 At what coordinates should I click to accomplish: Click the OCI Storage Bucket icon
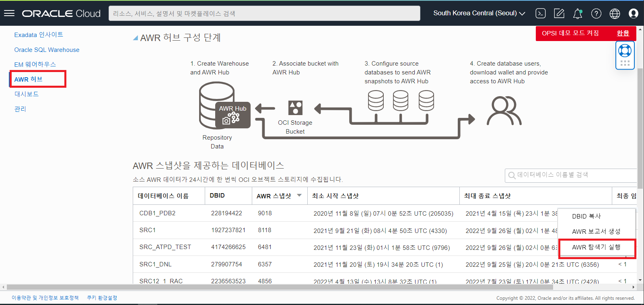point(295,108)
